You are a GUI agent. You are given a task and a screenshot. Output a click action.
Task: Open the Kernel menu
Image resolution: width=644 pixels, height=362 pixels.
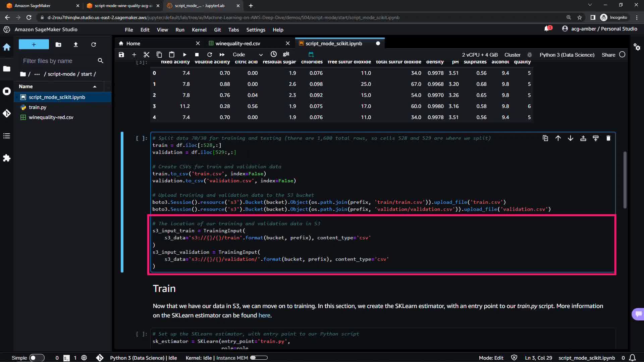199,30
